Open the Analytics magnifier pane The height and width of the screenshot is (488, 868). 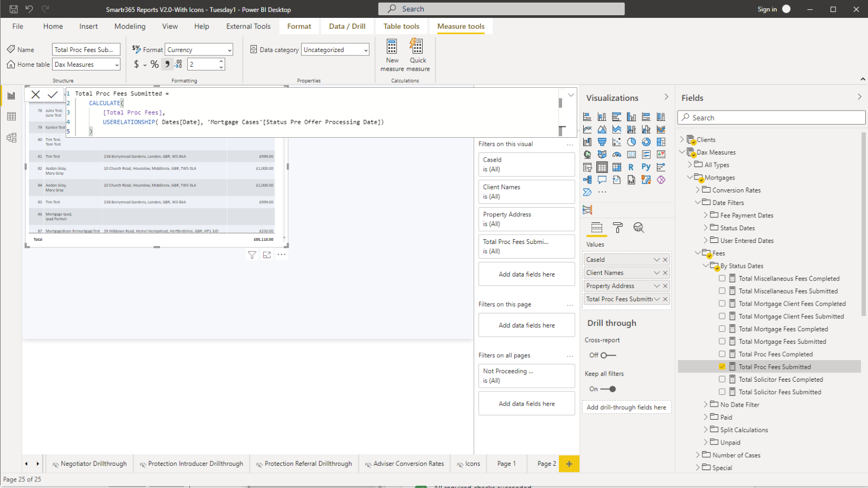[x=639, y=228]
